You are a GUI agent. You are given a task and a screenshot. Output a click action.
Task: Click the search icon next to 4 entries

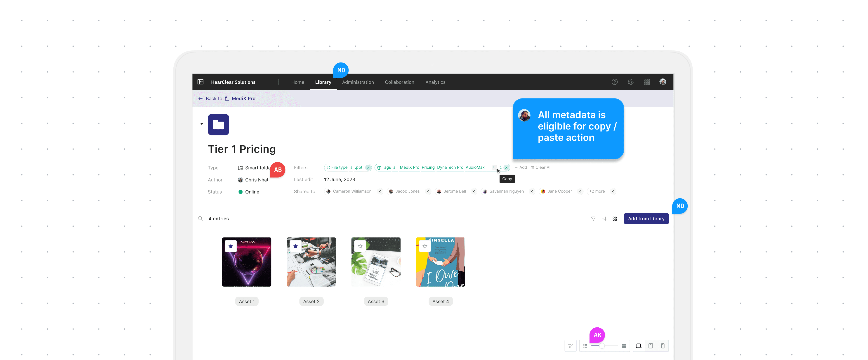200,219
